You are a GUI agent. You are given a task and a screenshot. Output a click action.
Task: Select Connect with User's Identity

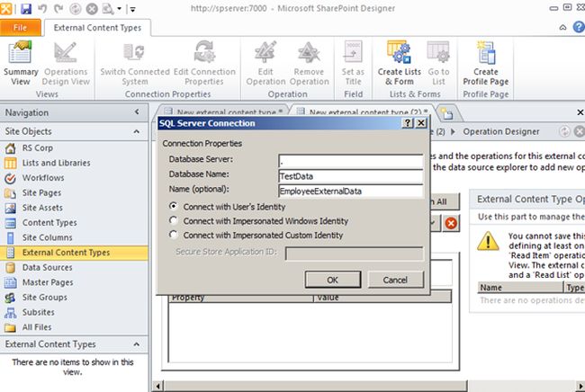pyautogui.click(x=173, y=206)
